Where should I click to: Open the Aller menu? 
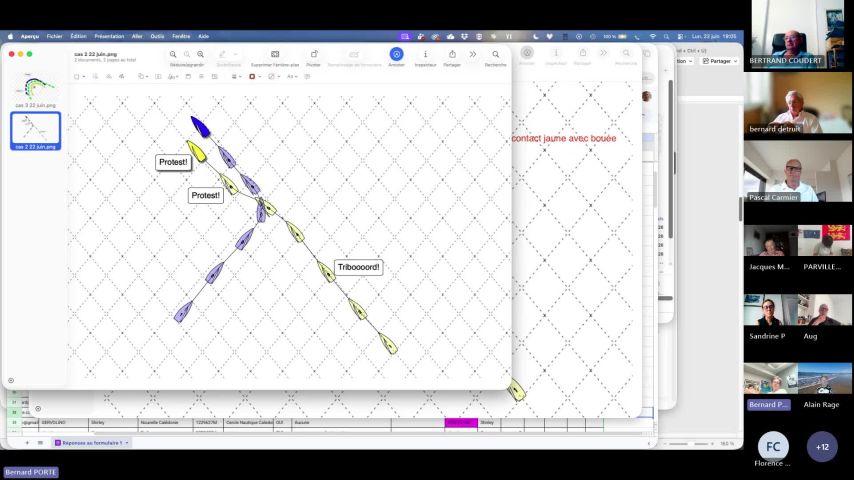pyautogui.click(x=137, y=37)
